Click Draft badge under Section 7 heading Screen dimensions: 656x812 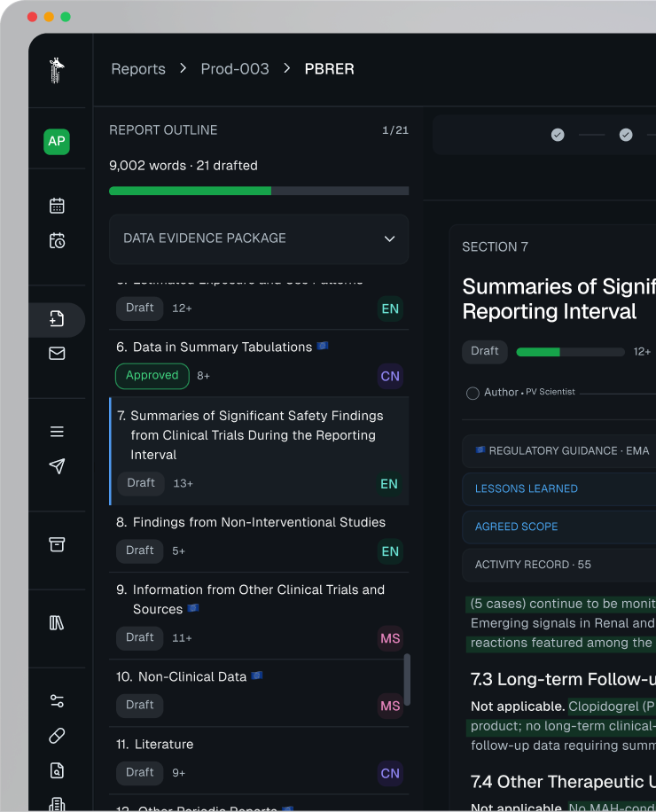[485, 352]
